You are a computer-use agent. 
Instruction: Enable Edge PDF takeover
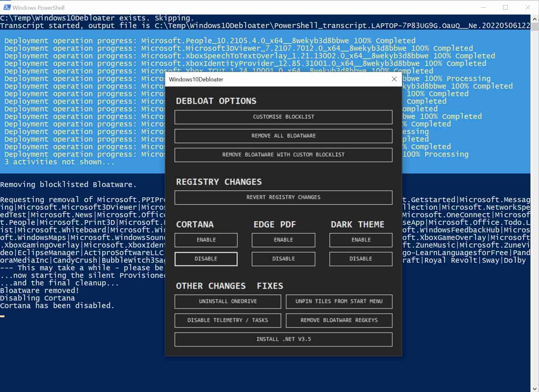coord(283,240)
